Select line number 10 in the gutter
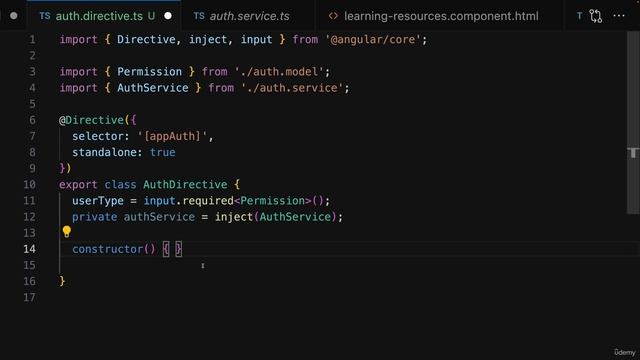Viewport: 640px width, 360px height. [29, 184]
